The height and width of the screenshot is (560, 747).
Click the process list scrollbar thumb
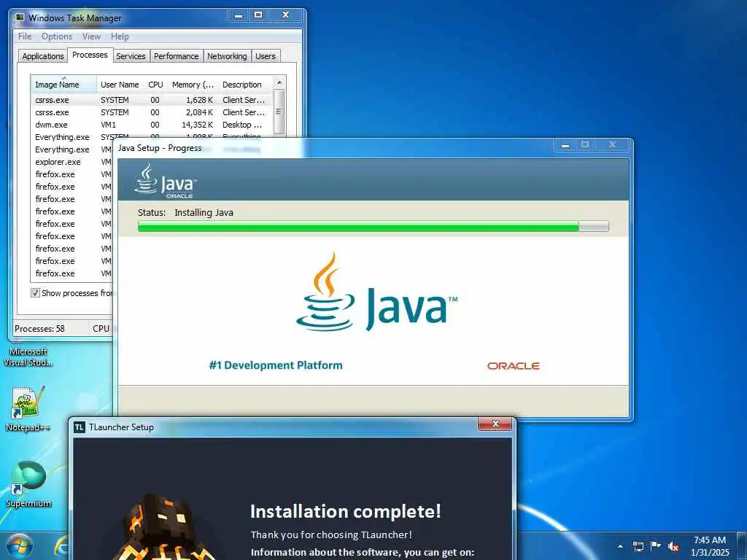click(x=279, y=112)
